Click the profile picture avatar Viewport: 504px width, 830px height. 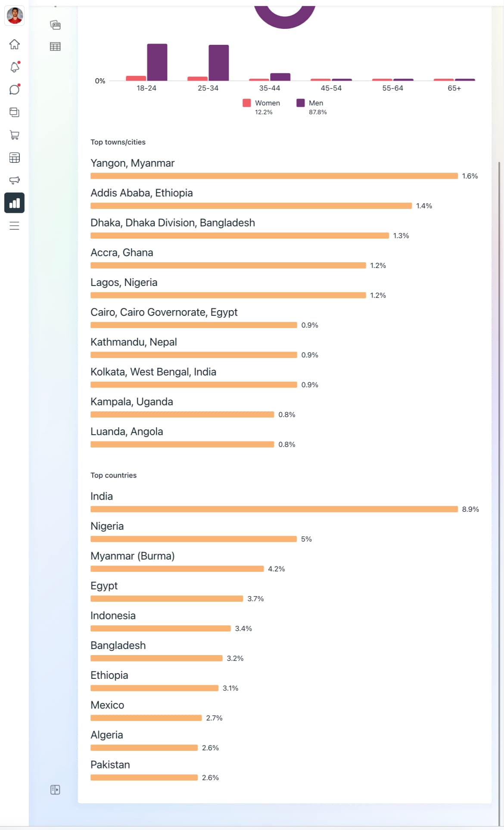click(15, 16)
